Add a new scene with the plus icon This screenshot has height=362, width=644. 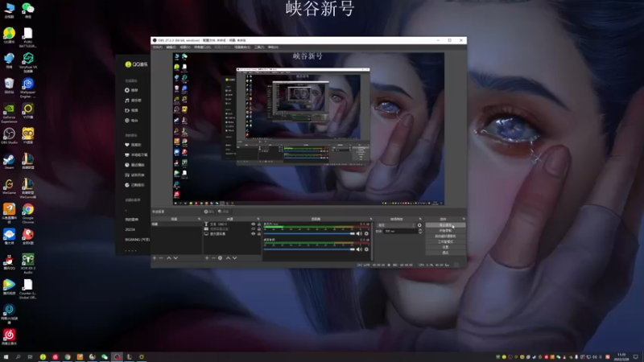click(x=155, y=258)
